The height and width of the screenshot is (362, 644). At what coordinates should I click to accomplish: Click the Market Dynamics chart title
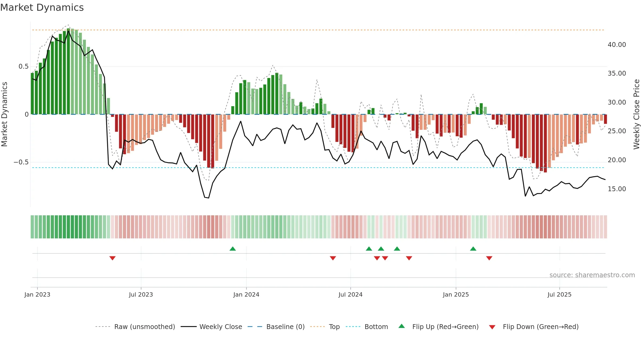point(42,8)
